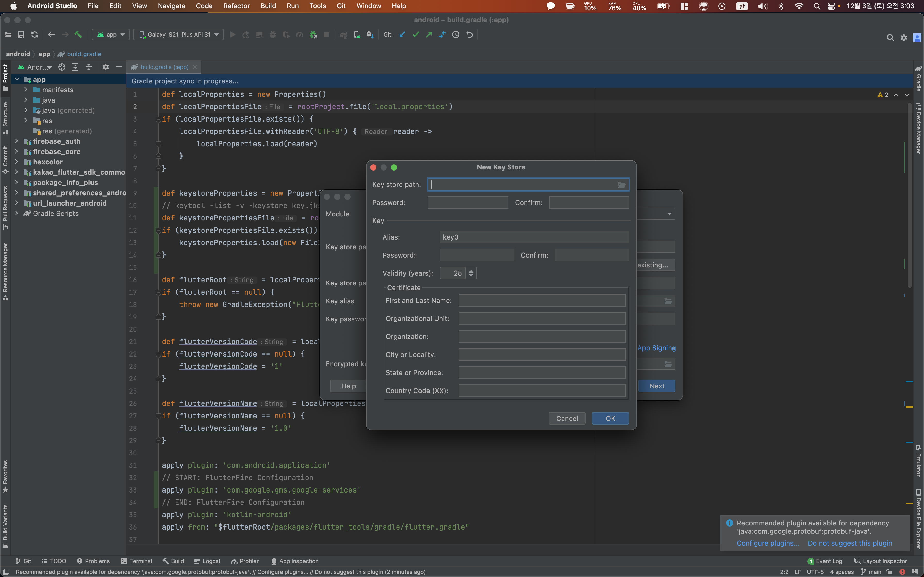Click Select Opened File target icon

coord(62,67)
